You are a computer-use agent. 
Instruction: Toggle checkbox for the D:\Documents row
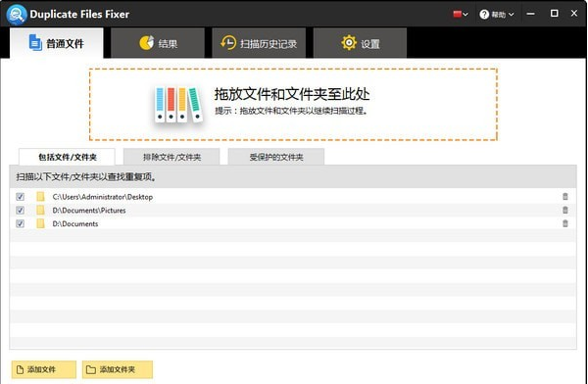coord(21,224)
